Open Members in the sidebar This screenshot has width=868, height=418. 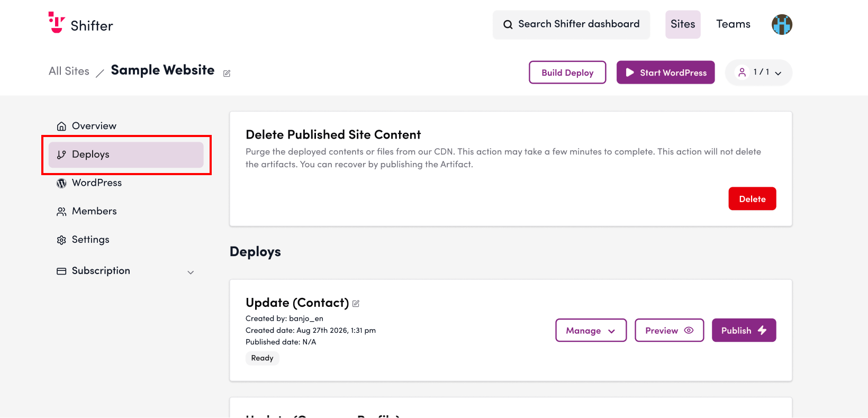pyautogui.click(x=126, y=211)
